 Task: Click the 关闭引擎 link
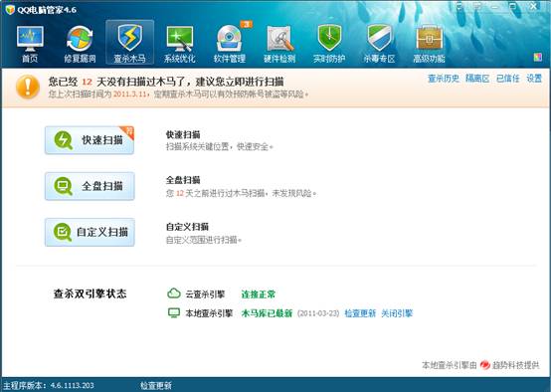397,312
